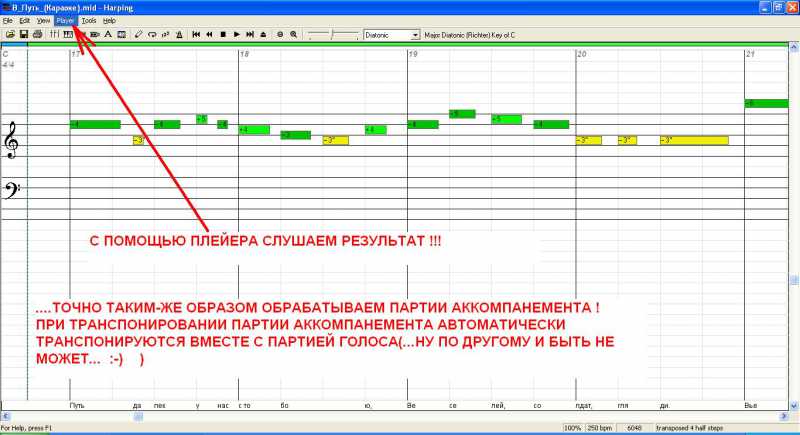Click the Print toolbar icon
The width and height of the screenshot is (800, 435).
(x=37, y=35)
